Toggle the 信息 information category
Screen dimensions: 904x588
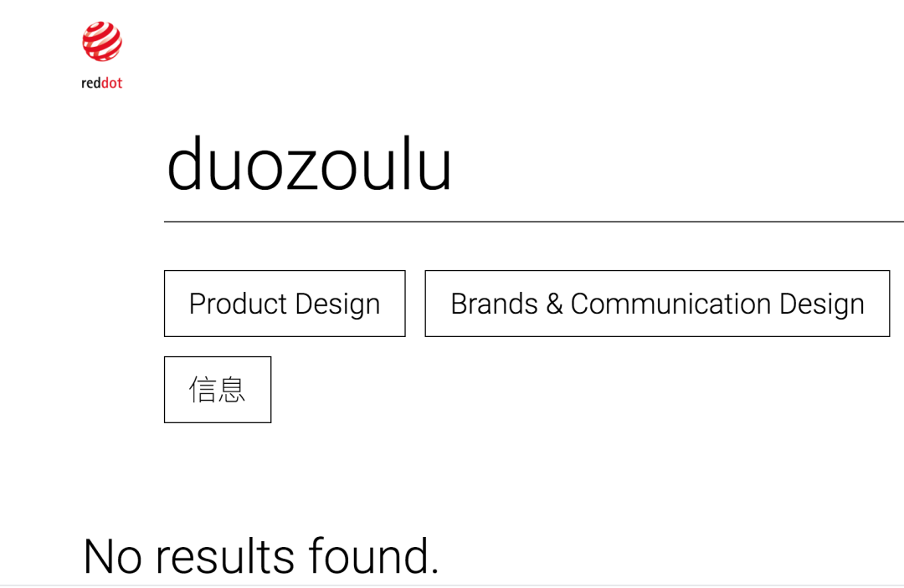click(x=218, y=390)
